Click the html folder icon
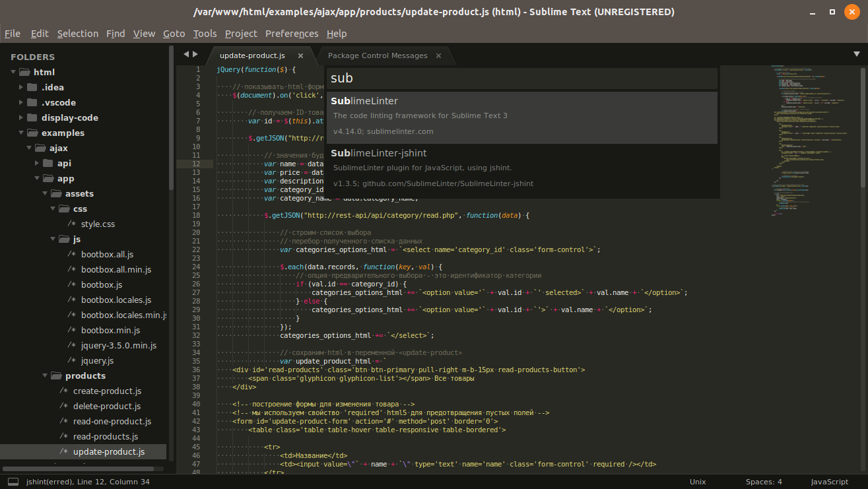The width and height of the screenshot is (868, 489). [24, 72]
